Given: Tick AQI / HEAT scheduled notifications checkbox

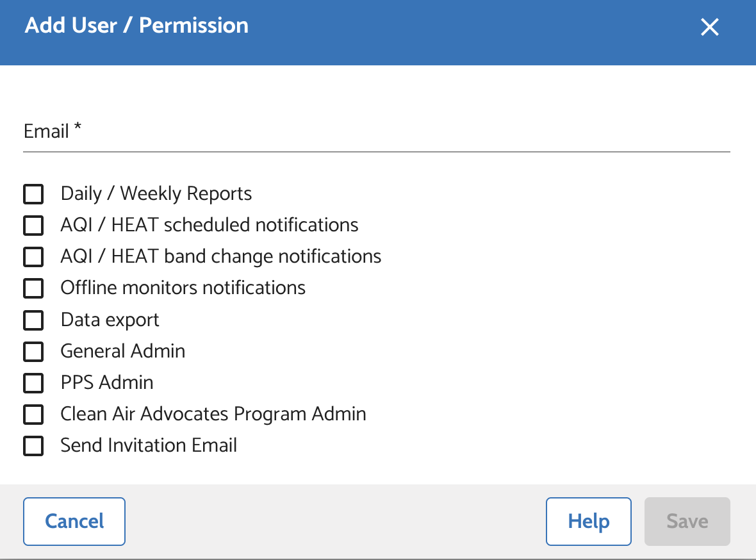Looking at the screenshot, I should point(33,226).
